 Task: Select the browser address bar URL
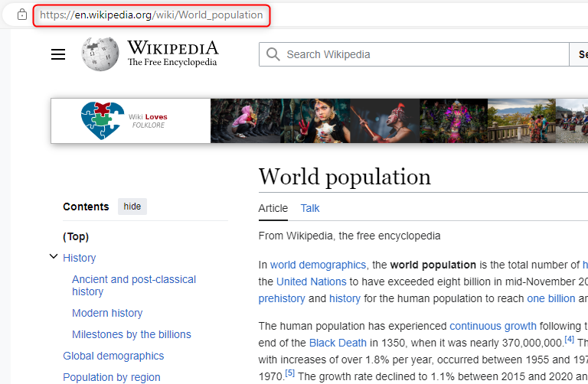pos(151,15)
